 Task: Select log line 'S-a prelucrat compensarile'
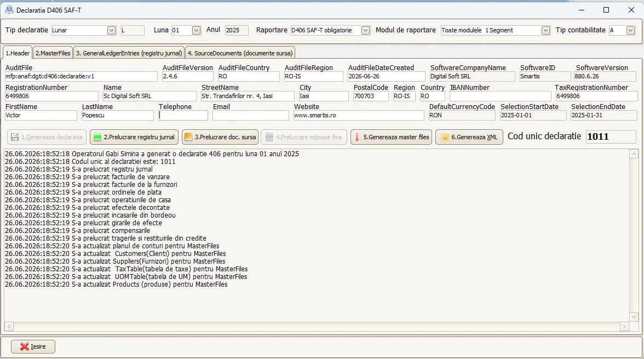click(x=78, y=231)
